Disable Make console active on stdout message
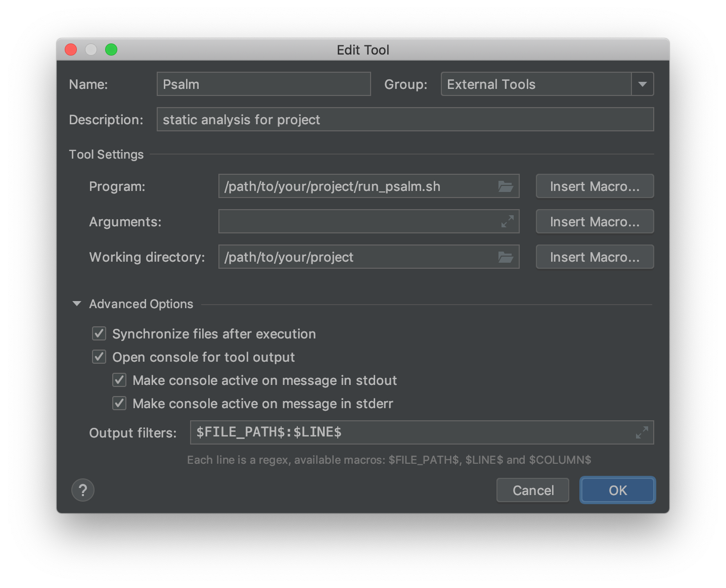726x588 pixels. [x=119, y=380]
